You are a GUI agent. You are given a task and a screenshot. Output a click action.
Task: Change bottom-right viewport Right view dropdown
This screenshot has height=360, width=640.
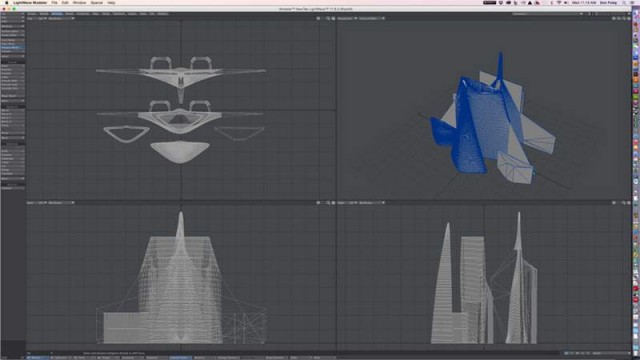347,202
